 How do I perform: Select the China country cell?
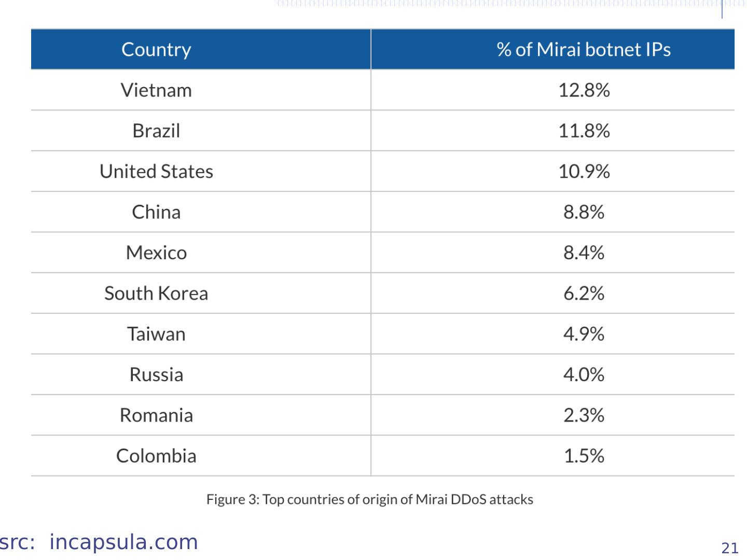click(156, 212)
